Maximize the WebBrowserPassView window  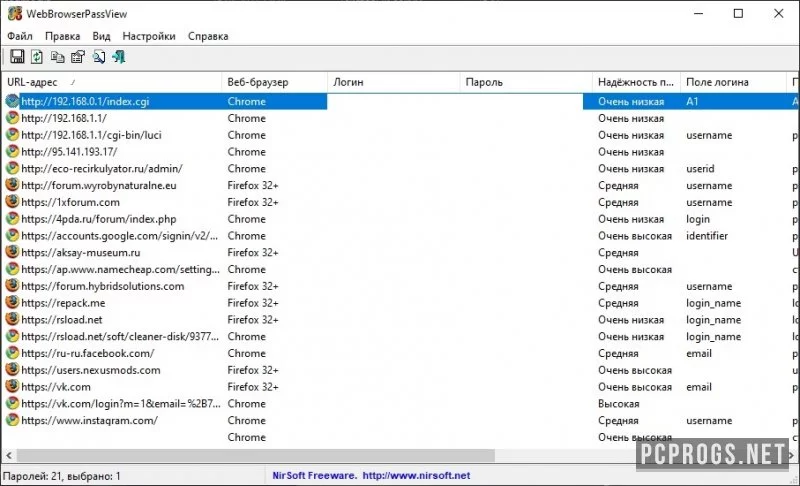(x=738, y=14)
